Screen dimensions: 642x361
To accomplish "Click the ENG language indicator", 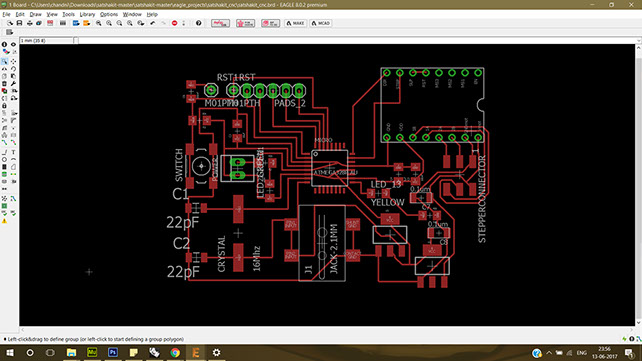I will click(581, 352).
